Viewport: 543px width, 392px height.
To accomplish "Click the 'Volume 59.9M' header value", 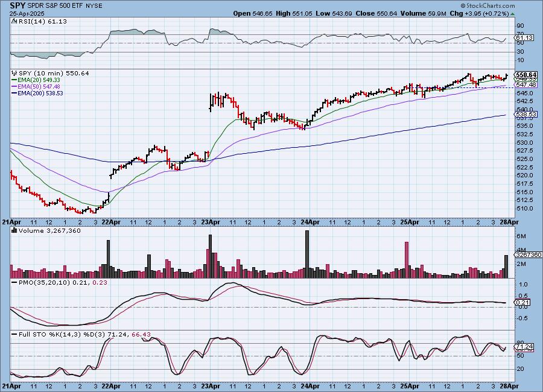I will 423,13.
